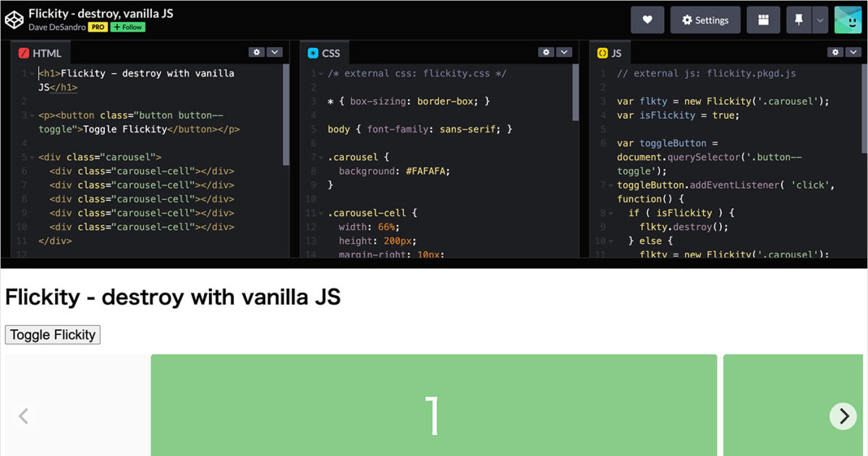Open the Change View layout picker
This screenshot has height=456, width=868.
pos(763,20)
